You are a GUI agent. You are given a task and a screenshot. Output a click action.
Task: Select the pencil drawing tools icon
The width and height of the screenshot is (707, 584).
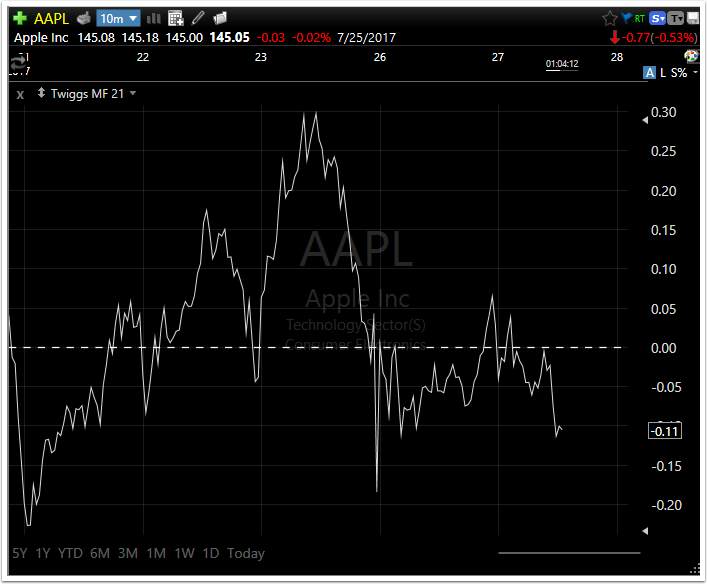click(x=198, y=18)
